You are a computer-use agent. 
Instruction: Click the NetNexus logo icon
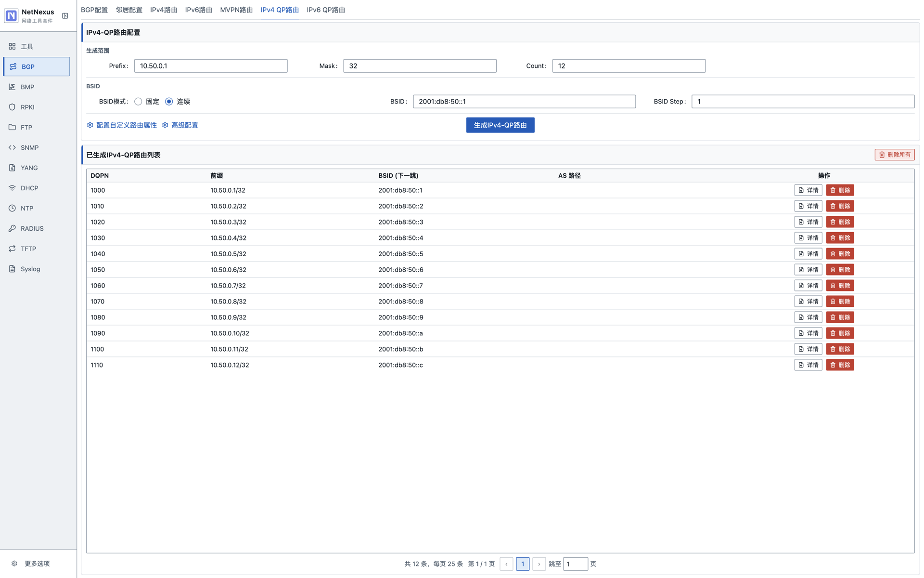(11, 15)
